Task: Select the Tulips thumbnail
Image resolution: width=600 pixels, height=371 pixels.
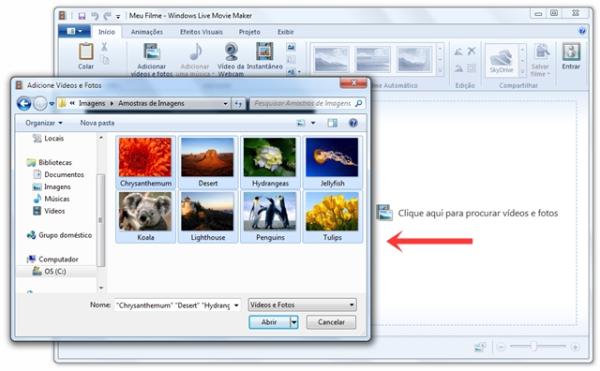Action: [x=332, y=216]
